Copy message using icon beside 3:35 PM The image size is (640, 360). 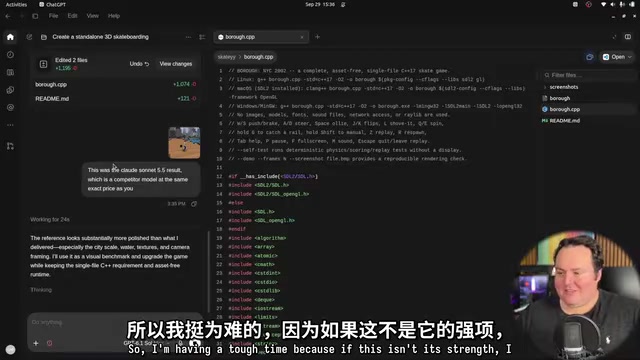tap(194, 204)
